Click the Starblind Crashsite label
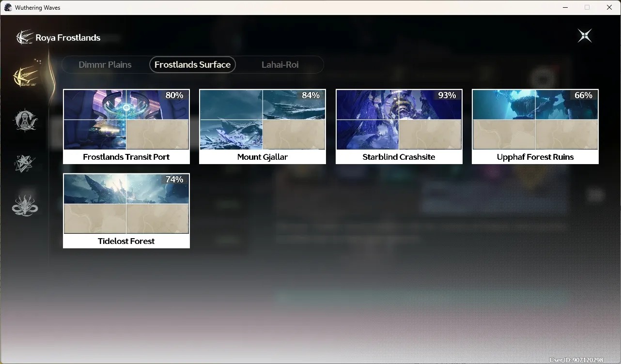This screenshot has height=364, width=621. [x=399, y=157]
